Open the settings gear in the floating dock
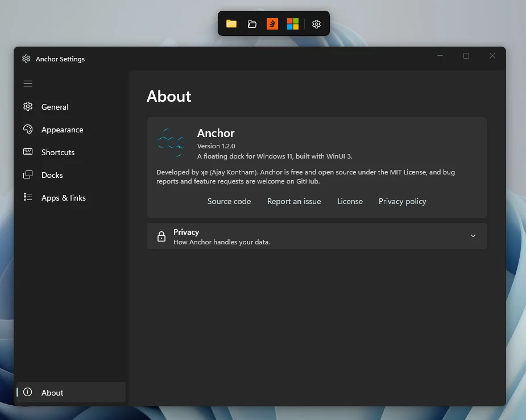526x420 pixels. click(316, 24)
